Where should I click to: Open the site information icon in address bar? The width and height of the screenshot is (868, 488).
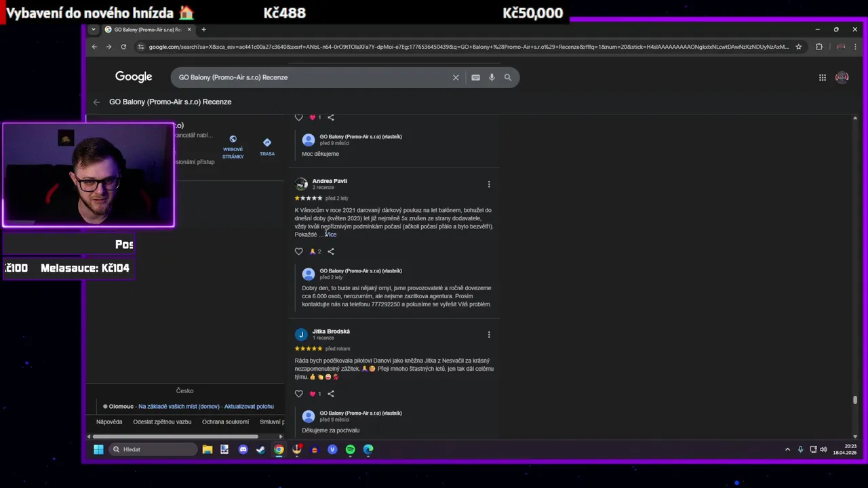[x=140, y=47]
